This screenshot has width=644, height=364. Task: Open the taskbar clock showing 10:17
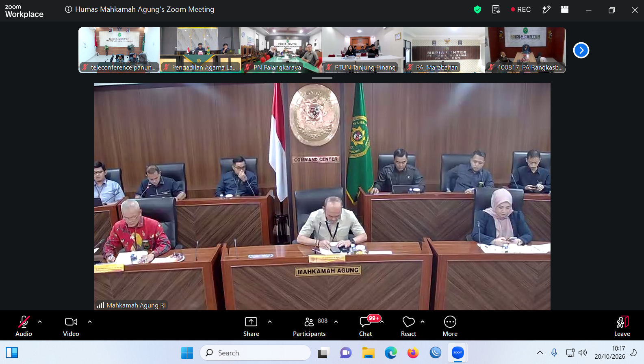[x=610, y=353]
